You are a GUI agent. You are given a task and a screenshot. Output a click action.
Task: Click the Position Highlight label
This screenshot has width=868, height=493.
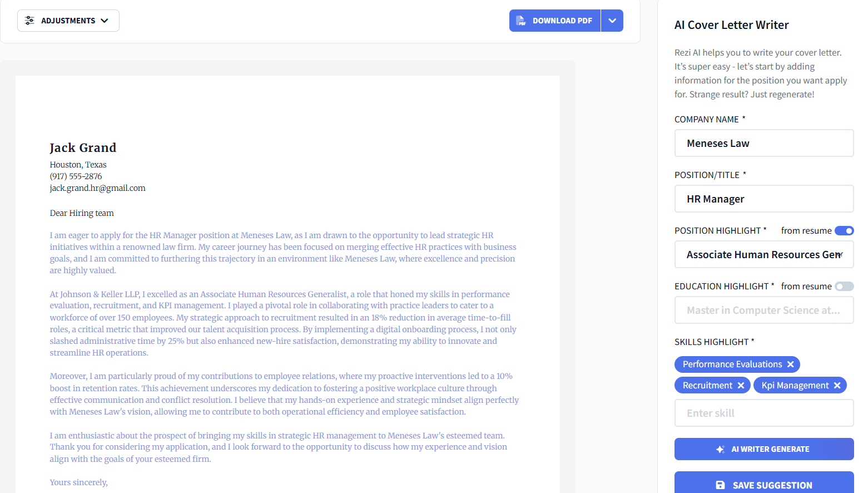click(717, 230)
